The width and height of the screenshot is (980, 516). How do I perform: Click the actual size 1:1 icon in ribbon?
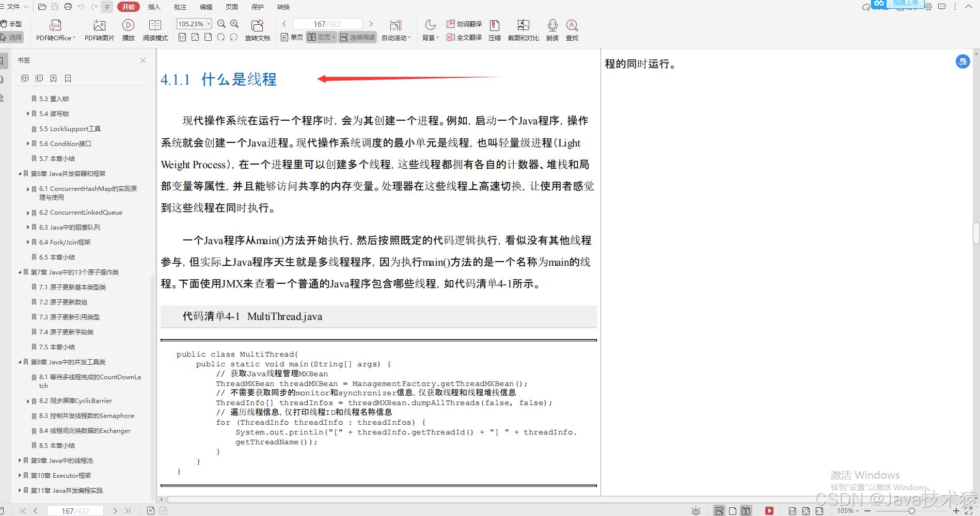182,37
